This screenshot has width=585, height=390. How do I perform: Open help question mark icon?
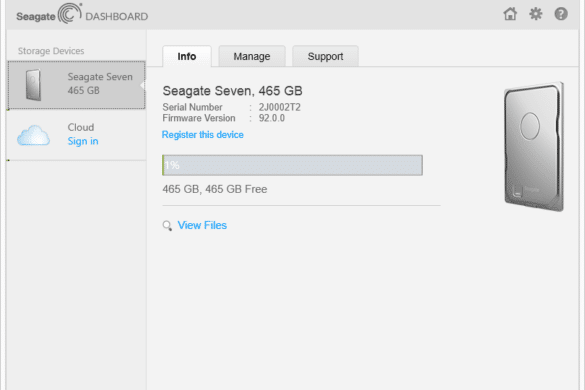tap(561, 14)
